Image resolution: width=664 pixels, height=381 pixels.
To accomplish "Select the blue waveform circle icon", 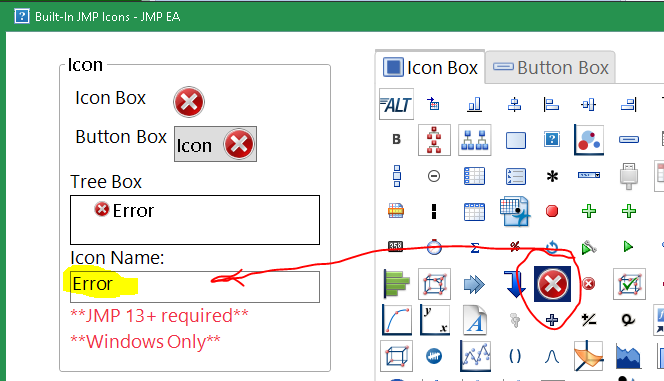I will click(x=434, y=356).
